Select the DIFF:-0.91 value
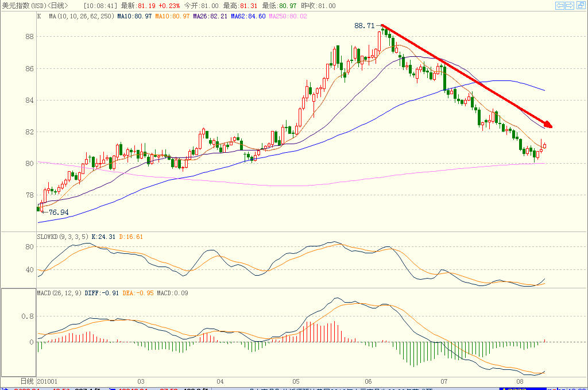588x390 pixels. pyautogui.click(x=102, y=293)
